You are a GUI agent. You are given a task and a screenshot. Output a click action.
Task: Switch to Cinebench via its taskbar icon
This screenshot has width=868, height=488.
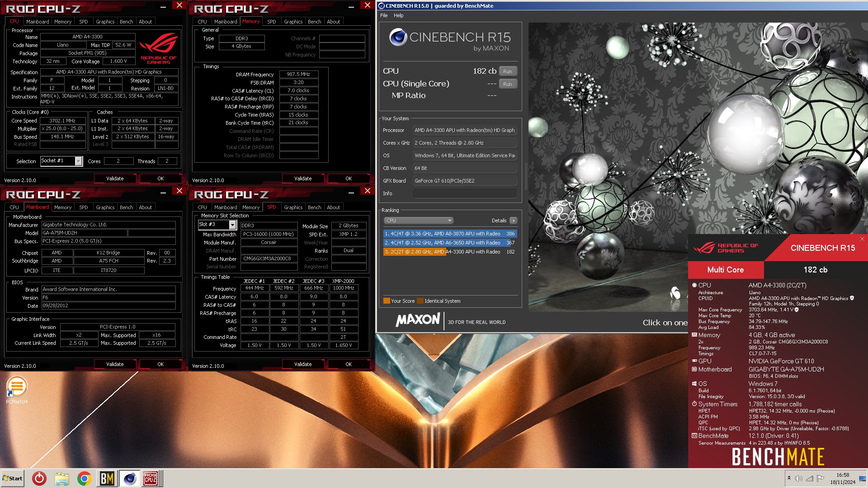(x=129, y=479)
